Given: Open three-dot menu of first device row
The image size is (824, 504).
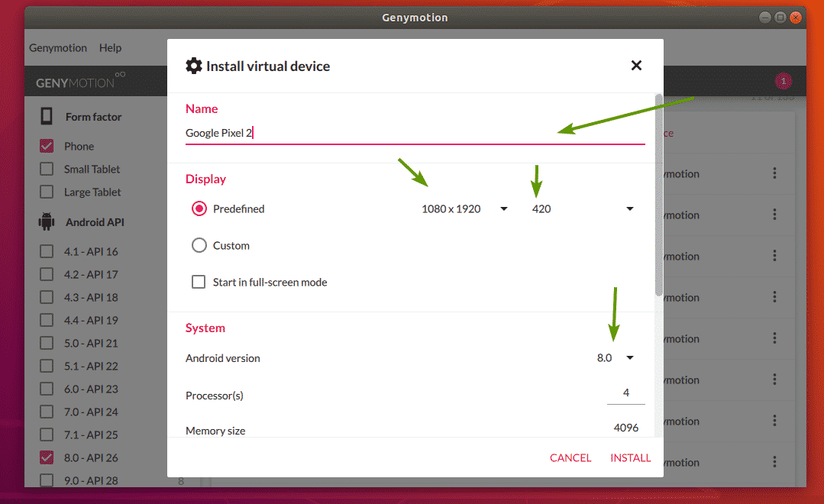Looking at the screenshot, I should [x=774, y=174].
